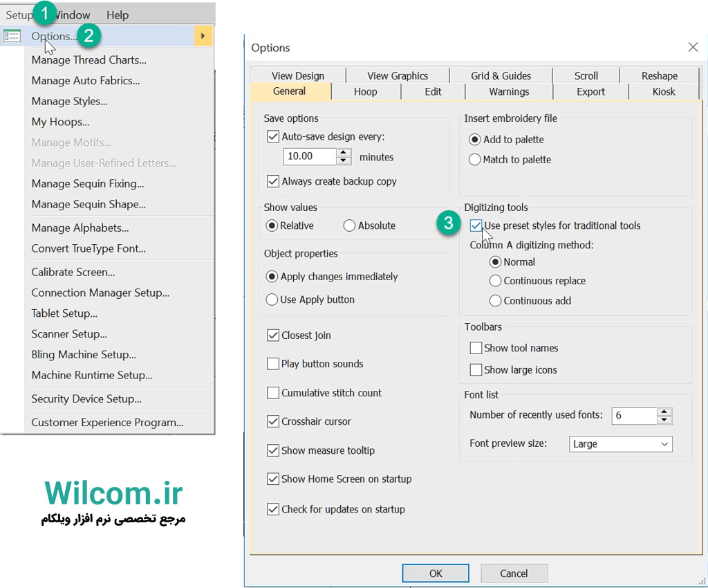Open the Scroll tab
Screen dimensions: 708x588
586,75
